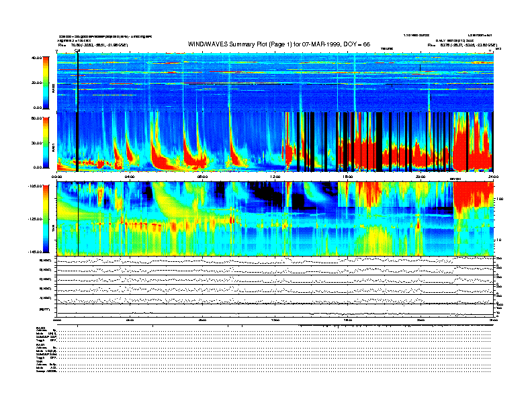Click the "-125.00" TNR scale label

(x=35, y=219)
